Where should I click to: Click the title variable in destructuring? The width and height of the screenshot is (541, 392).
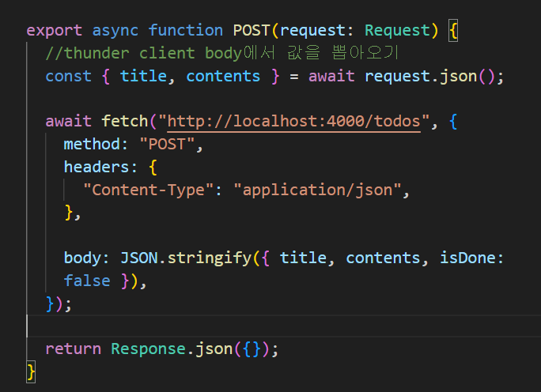click(143, 76)
